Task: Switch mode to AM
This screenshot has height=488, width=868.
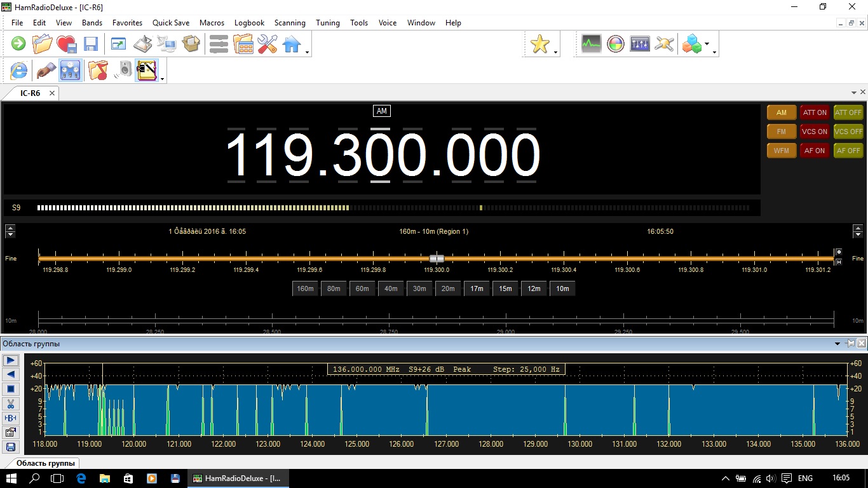Action: (782, 112)
